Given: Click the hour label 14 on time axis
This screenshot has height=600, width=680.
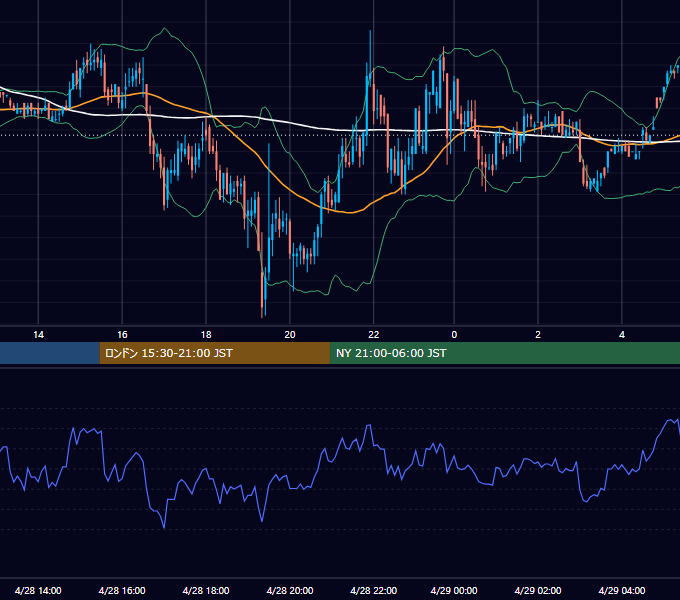Looking at the screenshot, I should point(39,335).
